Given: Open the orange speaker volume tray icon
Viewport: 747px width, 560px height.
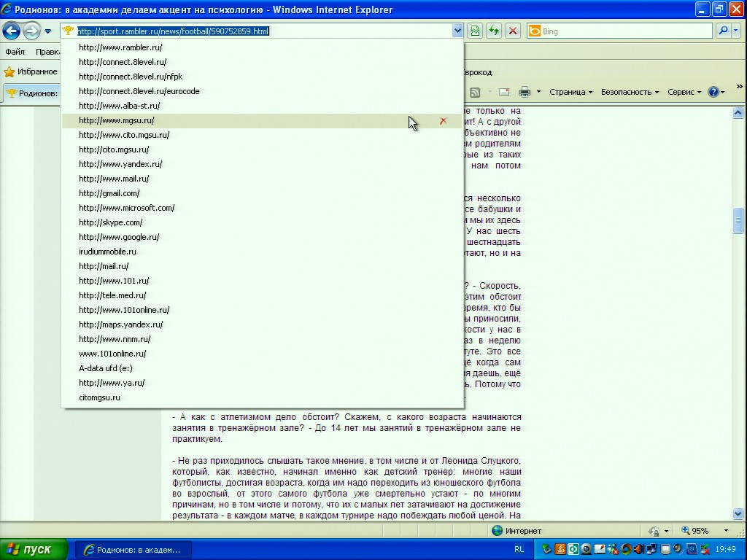Looking at the screenshot, I should point(639,550).
